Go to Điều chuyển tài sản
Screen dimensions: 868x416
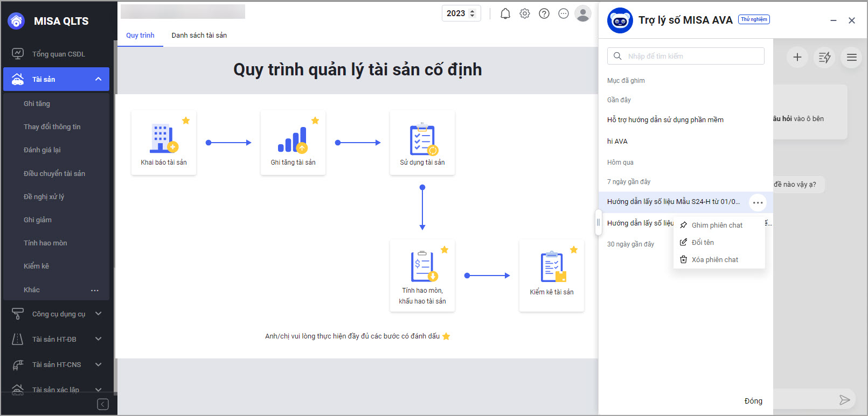pyautogui.click(x=54, y=173)
